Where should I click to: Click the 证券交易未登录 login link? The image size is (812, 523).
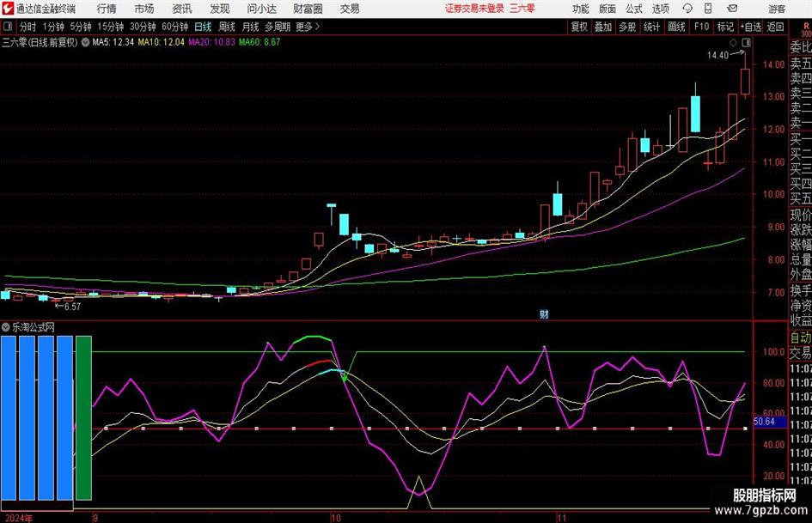[x=474, y=9]
